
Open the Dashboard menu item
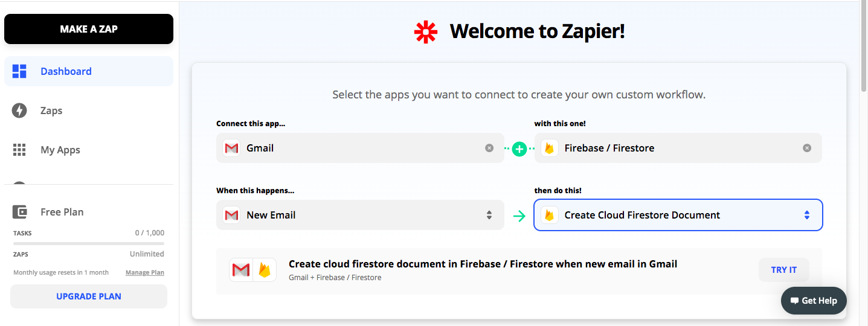(66, 71)
